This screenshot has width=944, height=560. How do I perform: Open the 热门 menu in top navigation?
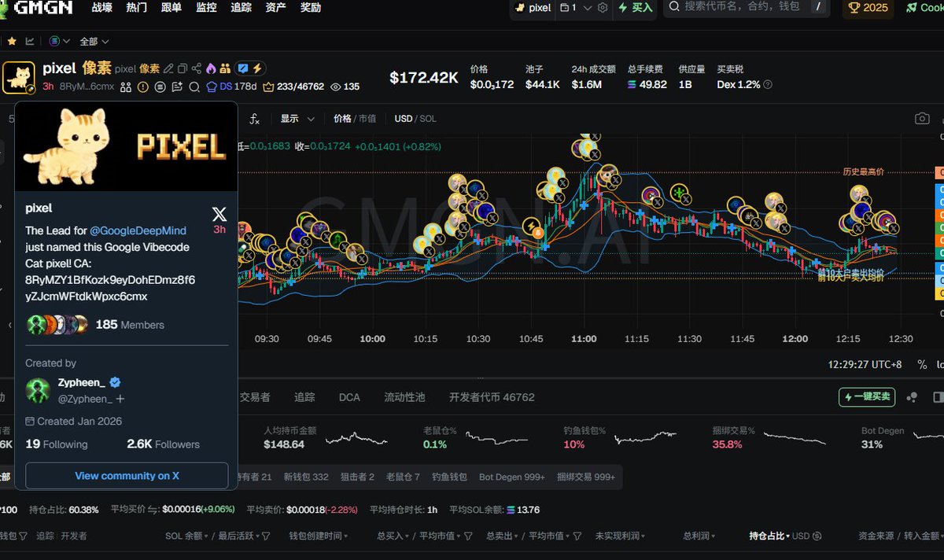[136, 8]
